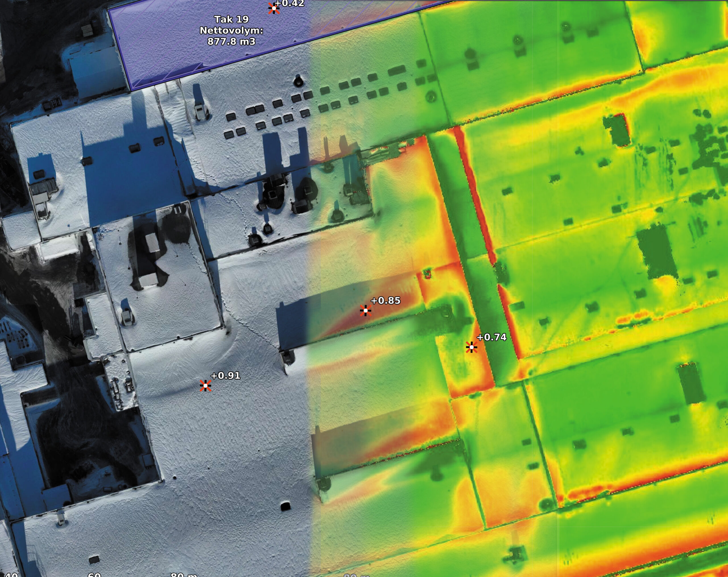Click the faded 80 m label on heatmap
Screen dimensions: 728x577
click(x=357, y=575)
